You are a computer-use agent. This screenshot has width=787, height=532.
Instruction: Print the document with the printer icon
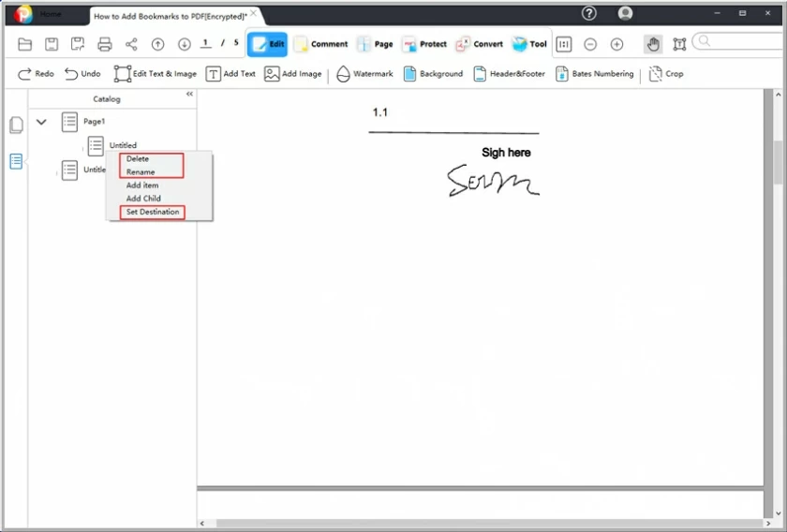point(104,44)
